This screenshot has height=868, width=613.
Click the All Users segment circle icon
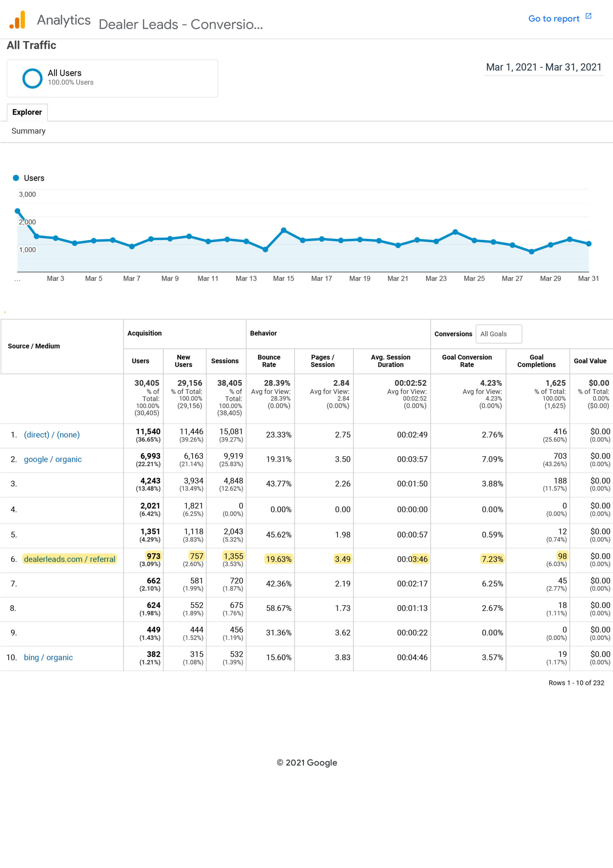click(x=32, y=78)
